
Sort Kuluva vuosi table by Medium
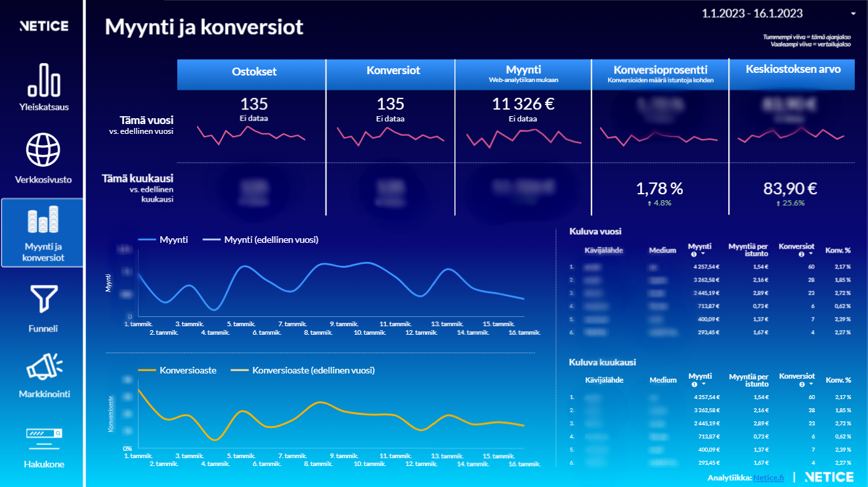pos(662,250)
